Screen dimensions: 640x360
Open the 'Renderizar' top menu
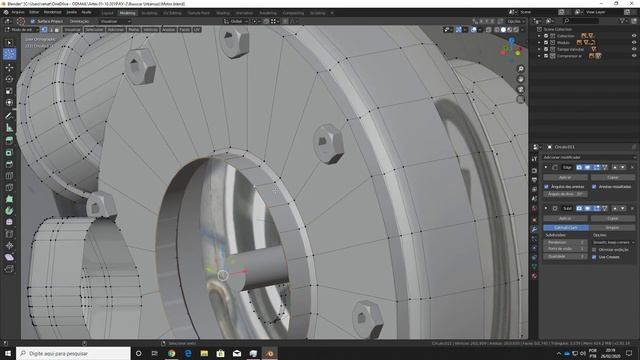(52, 12)
